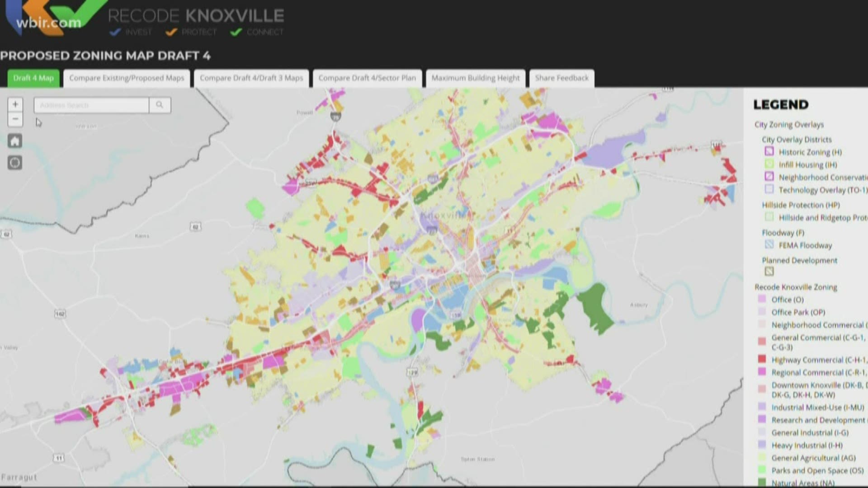Click the Neighborhood Conservation legend swatch

(769, 177)
